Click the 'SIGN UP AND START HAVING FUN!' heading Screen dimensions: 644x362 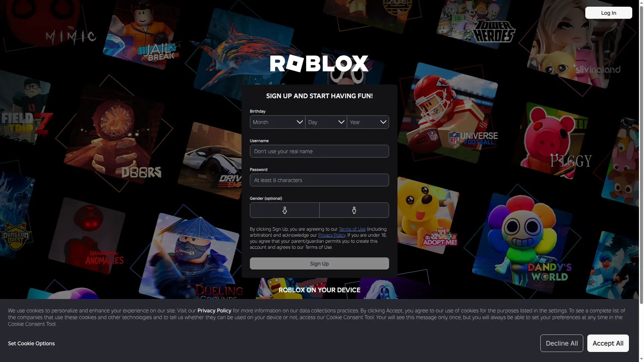point(319,96)
